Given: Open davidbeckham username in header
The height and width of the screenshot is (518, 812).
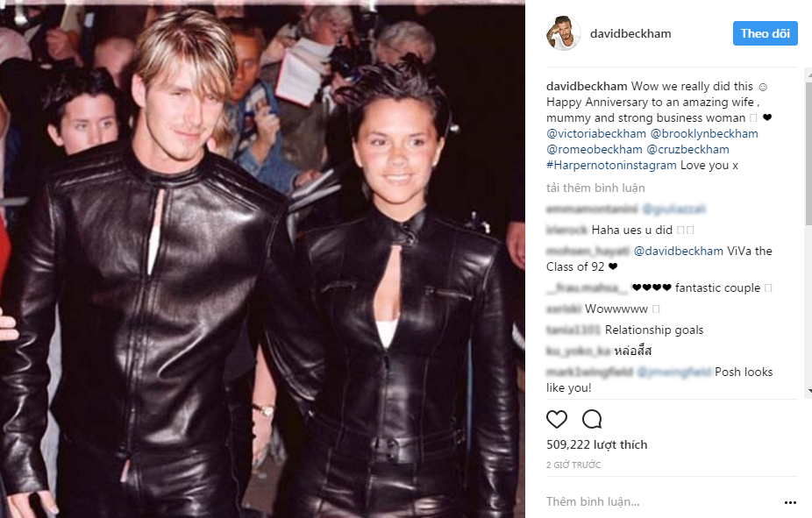Looking at the screenshot, I should click(630, 33).
